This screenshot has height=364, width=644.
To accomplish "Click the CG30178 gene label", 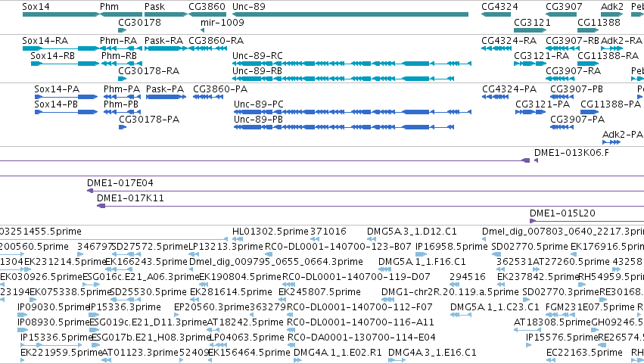I will point(140,23).
